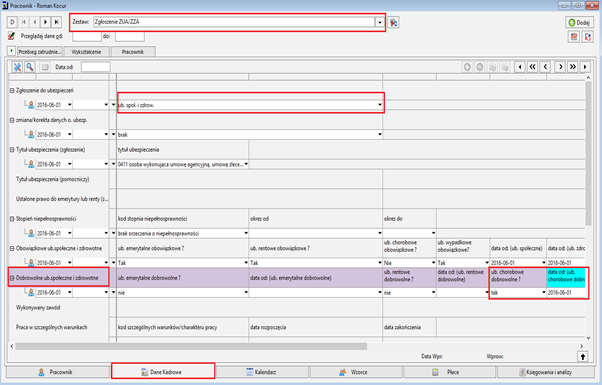Click the green Dodaj add button
602x385 pixels.
coord(579,23)
